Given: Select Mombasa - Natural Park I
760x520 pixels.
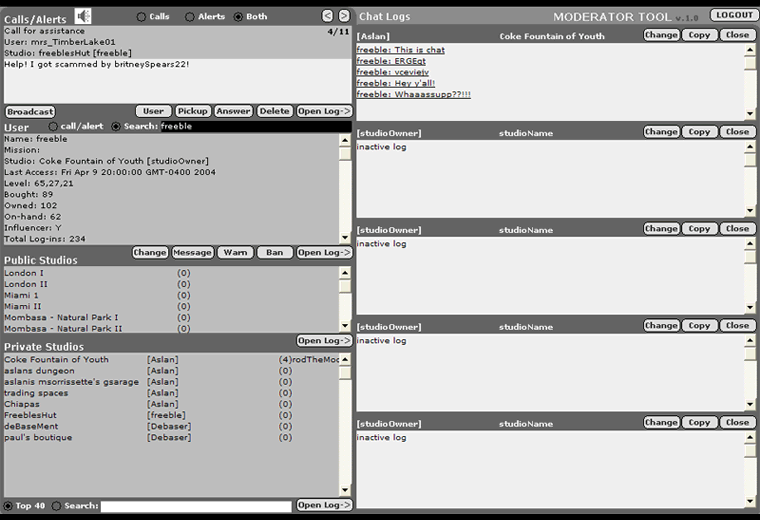Looking at the screenshot, I should pyautogui.click(x=171, y=318).
